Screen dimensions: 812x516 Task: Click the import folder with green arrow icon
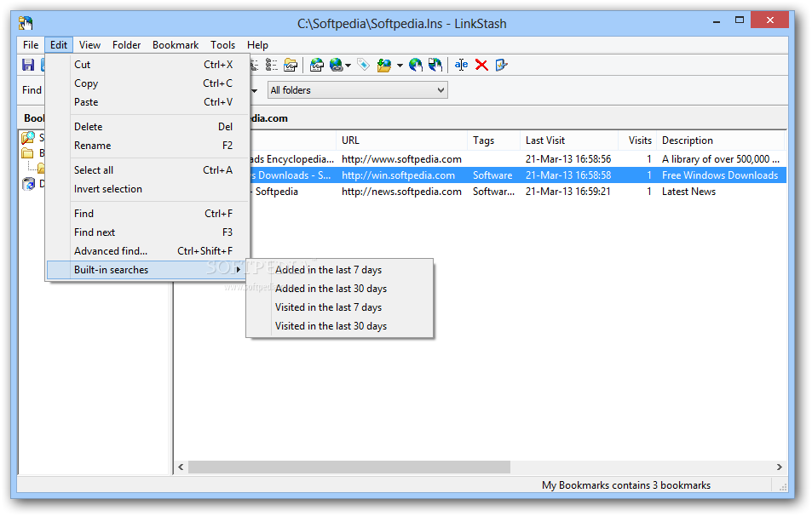click(384, 65)
